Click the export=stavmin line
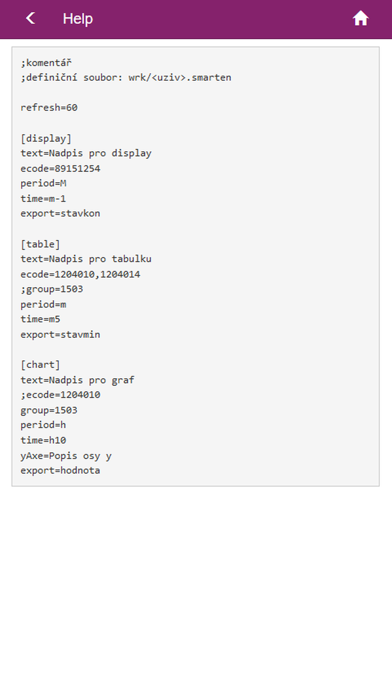 point(60,335)
